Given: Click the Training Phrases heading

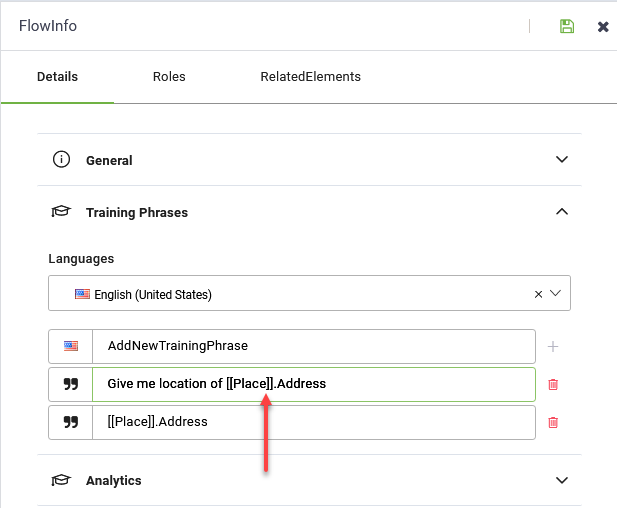Looking at the screenshot, I should pos(137,212).
